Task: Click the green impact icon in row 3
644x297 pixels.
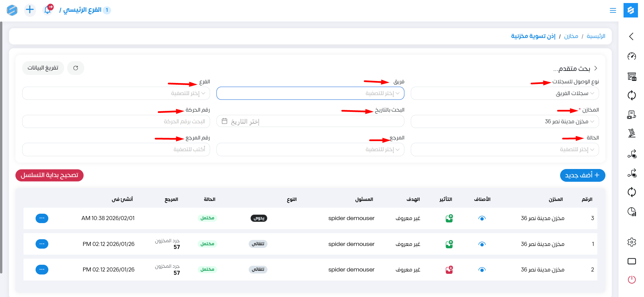Action: (449, 218)
